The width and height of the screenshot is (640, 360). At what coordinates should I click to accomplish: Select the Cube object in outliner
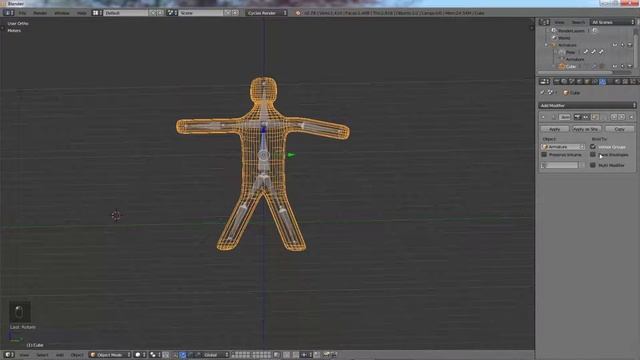click(571, 67)
